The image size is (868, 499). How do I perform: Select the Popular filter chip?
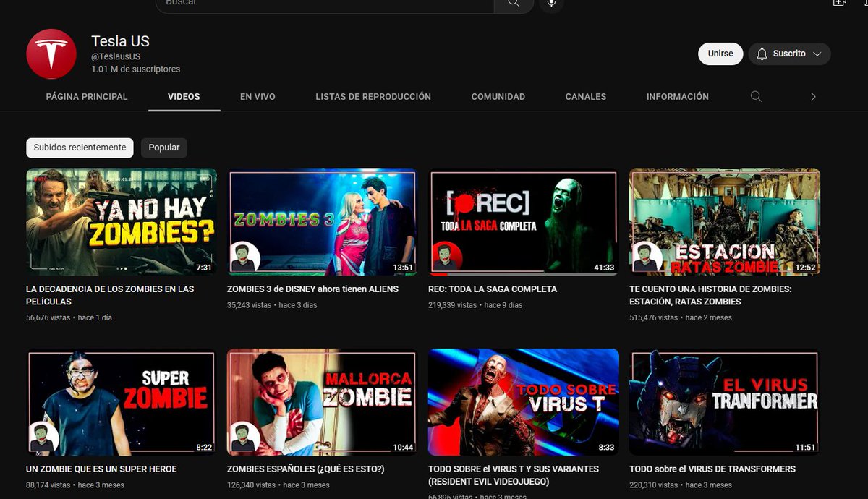[x=164, y=148]
